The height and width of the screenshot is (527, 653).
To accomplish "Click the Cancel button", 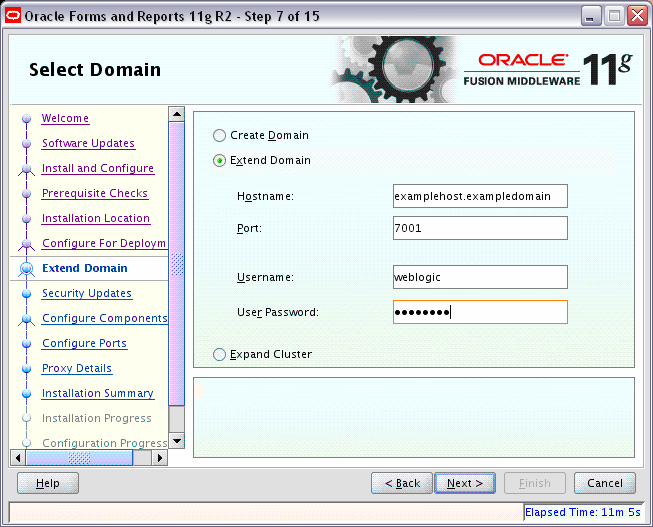I will pyautogui.click(x=605, y=483).
